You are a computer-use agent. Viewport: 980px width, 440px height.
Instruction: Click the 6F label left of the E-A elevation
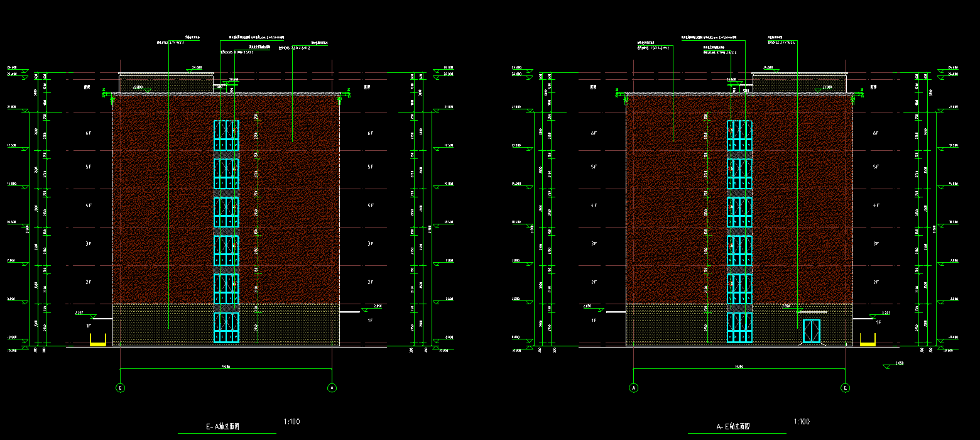[x=89, y=133]
